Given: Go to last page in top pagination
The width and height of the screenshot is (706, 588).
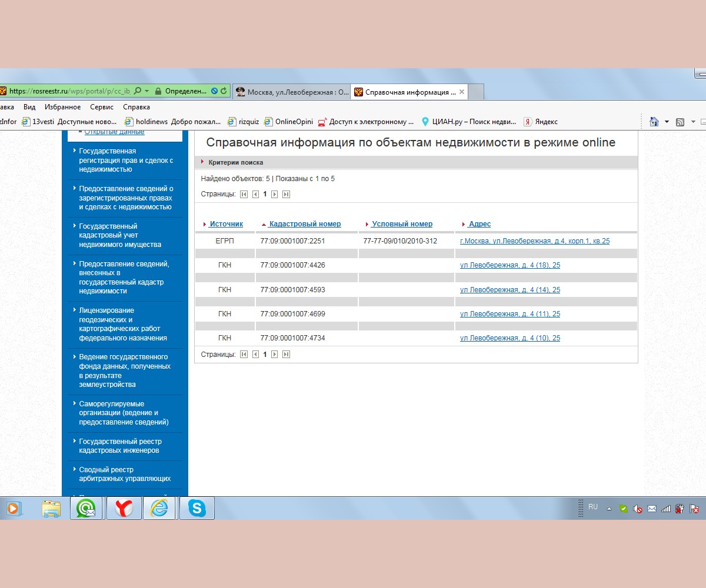Looking at the screenshot, I should click(287, 195).
